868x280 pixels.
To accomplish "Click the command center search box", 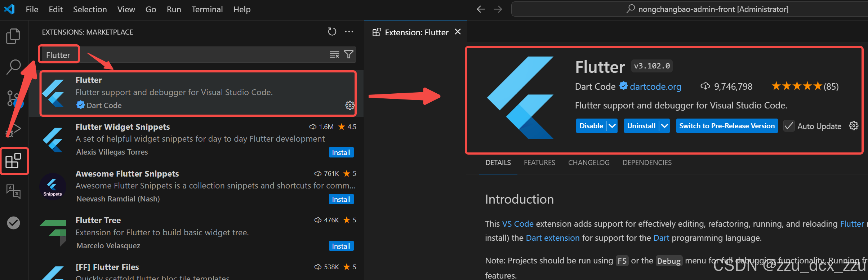I will (x=689, y=9).
